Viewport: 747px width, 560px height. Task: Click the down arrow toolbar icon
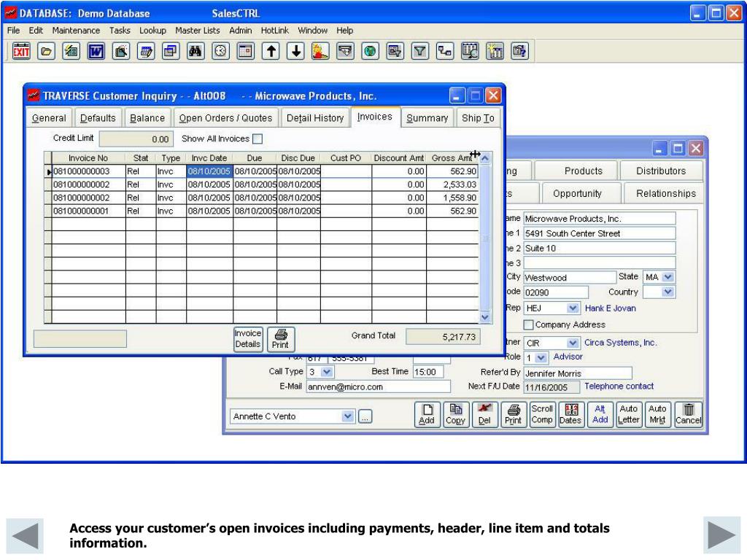(295, 51)
